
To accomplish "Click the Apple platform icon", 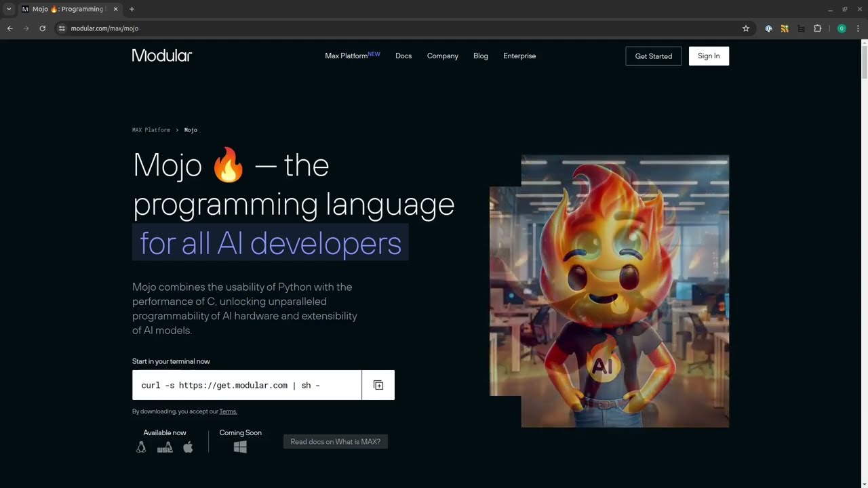I will [188, 447].
